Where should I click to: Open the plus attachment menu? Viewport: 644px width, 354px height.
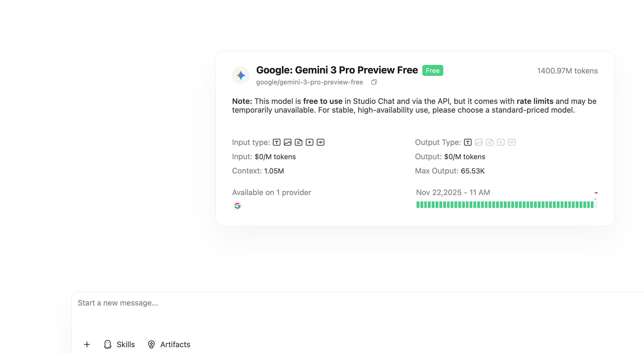tap(87, 344)
